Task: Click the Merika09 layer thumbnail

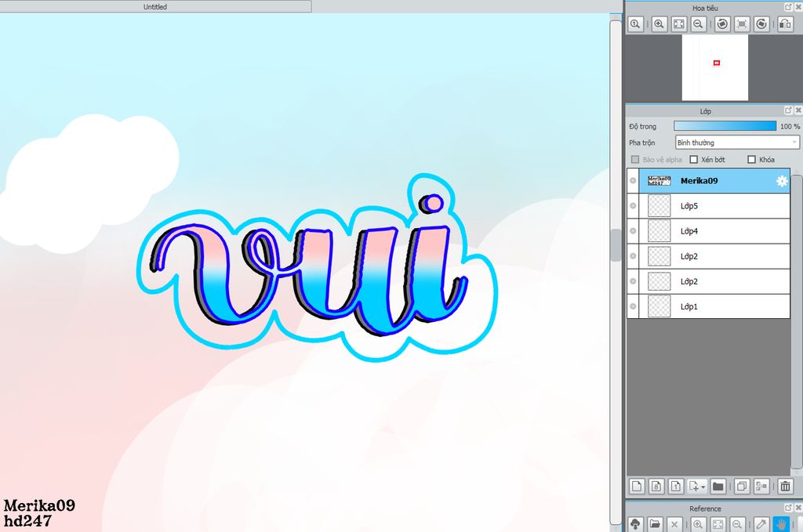Action: pyautogui.click(x=659, y=180)
